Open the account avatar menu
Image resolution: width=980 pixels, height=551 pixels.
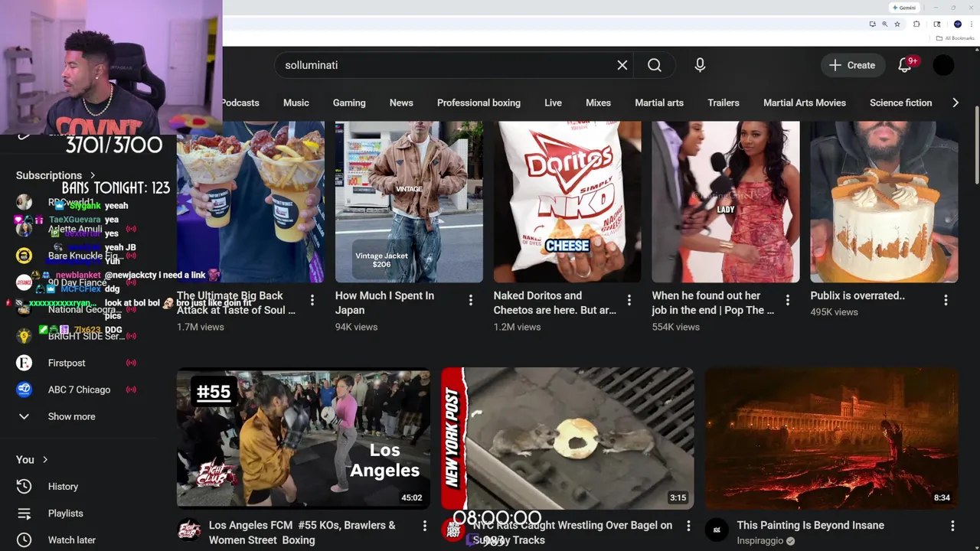point(943,65)
